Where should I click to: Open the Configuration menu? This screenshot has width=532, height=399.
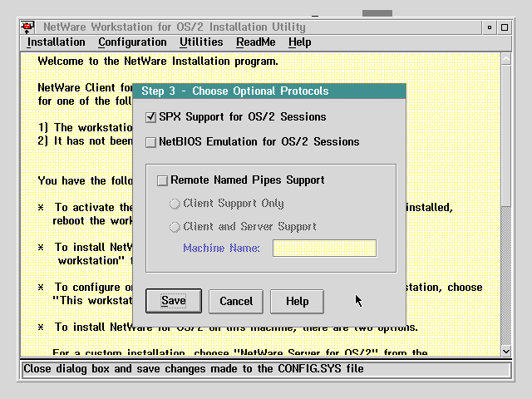tap(132, 42)
